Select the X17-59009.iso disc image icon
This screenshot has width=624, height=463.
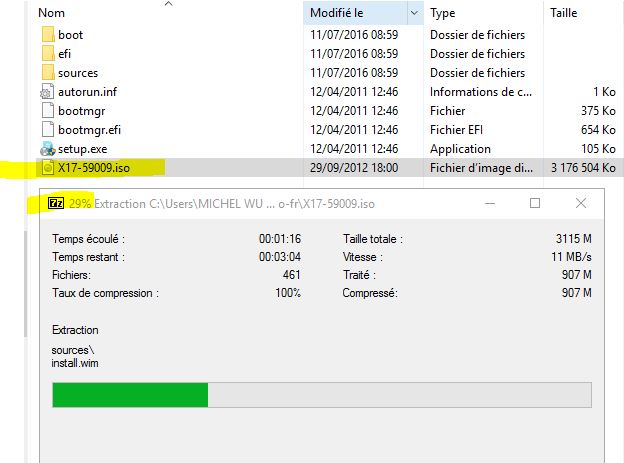tap(48, 168)
